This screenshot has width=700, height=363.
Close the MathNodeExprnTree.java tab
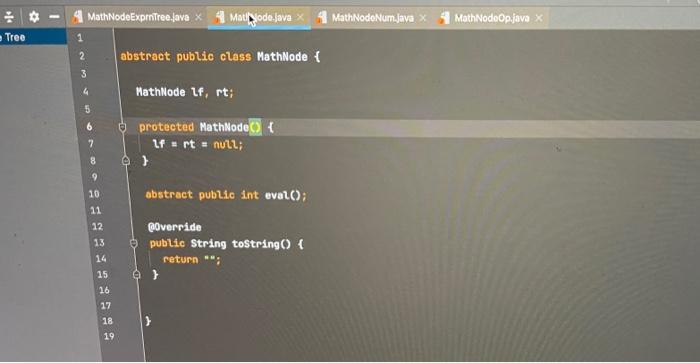(x=198, y=17)
